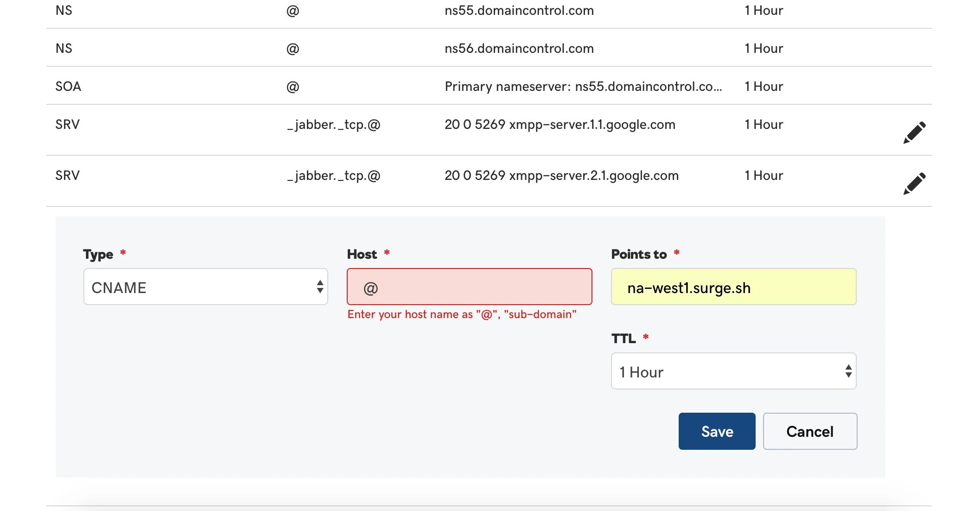Image resolution: width=980 pixels, height=511 pixels.
Task: Edit the xmpp-server.2.1 SRV record pencil
Action: [x=914, y=184]
